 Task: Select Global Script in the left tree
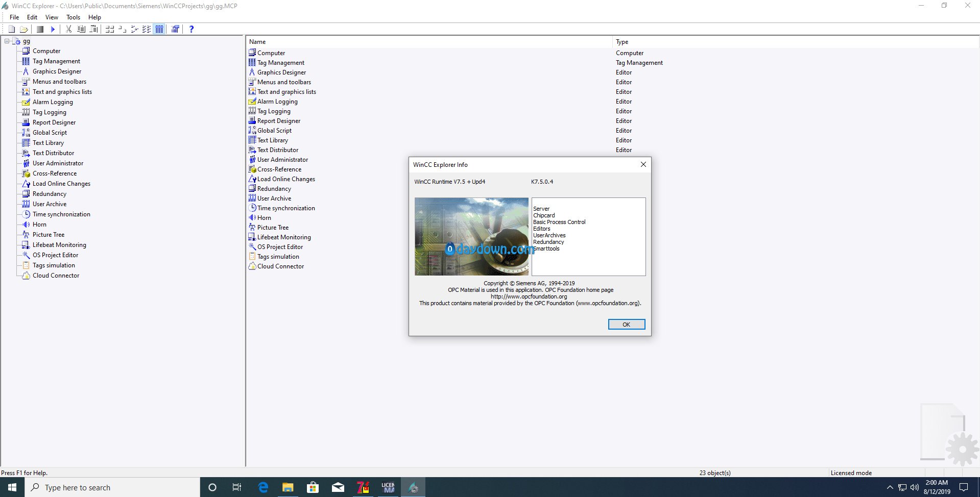click(x=50, y=133)
